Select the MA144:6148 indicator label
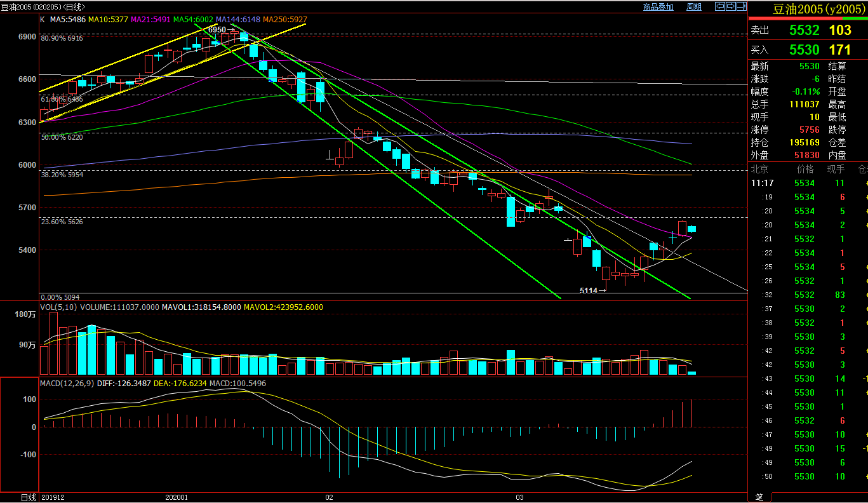868x503 pixels. pos(238,20)
